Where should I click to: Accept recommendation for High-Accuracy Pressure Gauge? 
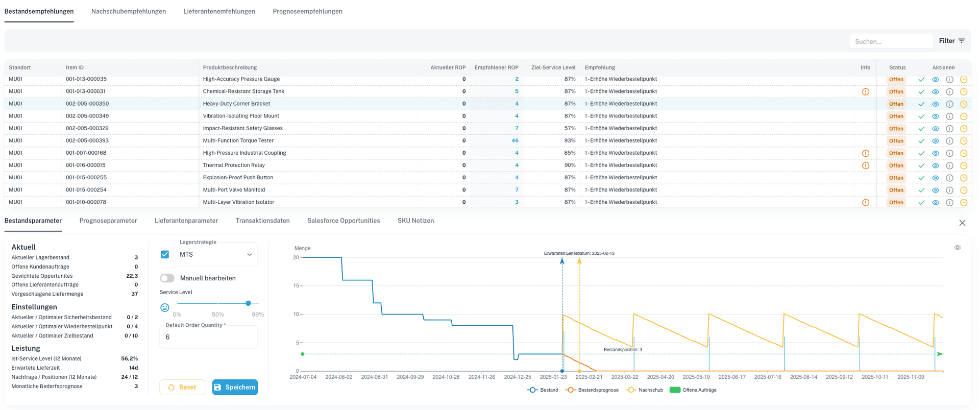[x=921, y=80]
